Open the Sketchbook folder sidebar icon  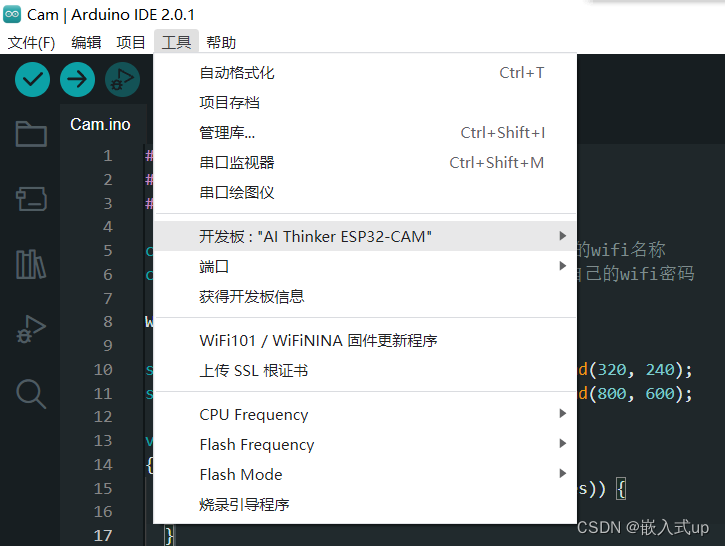click(x=31, y=134)
